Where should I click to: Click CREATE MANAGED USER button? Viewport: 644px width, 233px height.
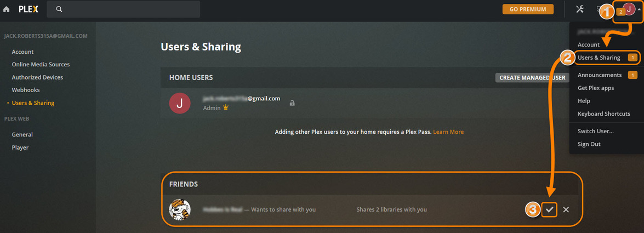(532, 78)
